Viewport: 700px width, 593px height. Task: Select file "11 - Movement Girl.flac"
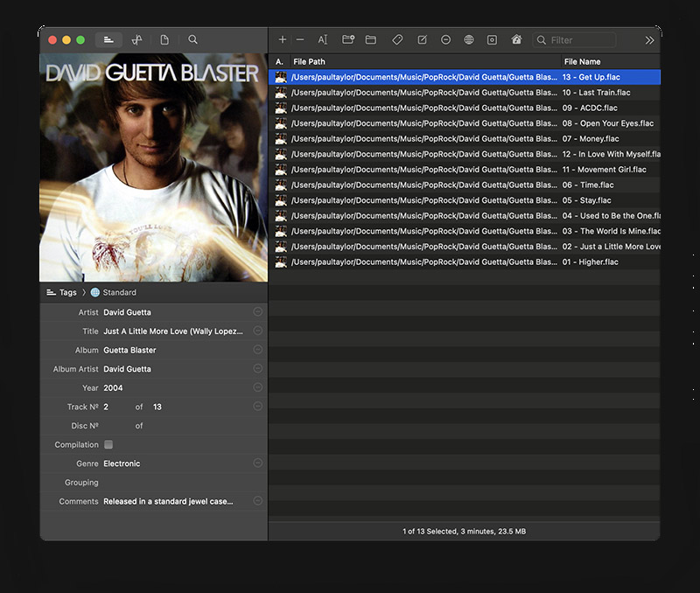click(x=465, y=170)
